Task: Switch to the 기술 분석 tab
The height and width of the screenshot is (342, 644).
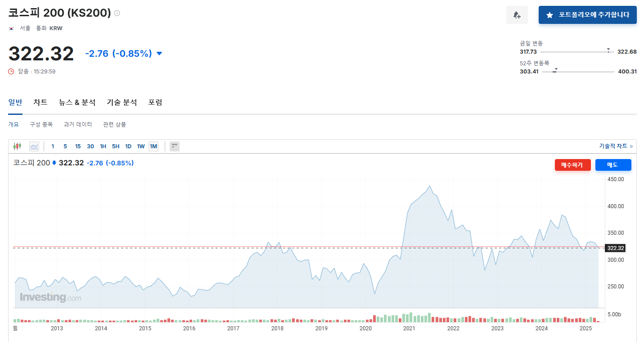Action: [x=122, y=102]
